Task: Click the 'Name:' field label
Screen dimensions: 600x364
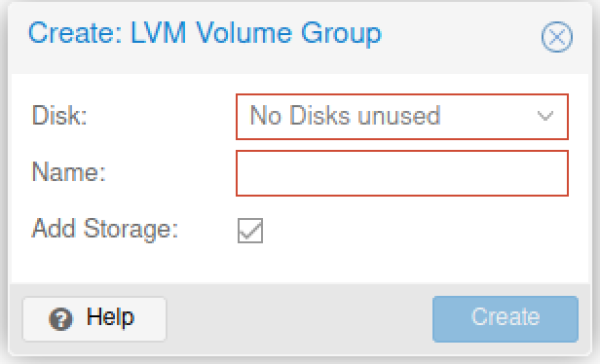Action: 68,172
